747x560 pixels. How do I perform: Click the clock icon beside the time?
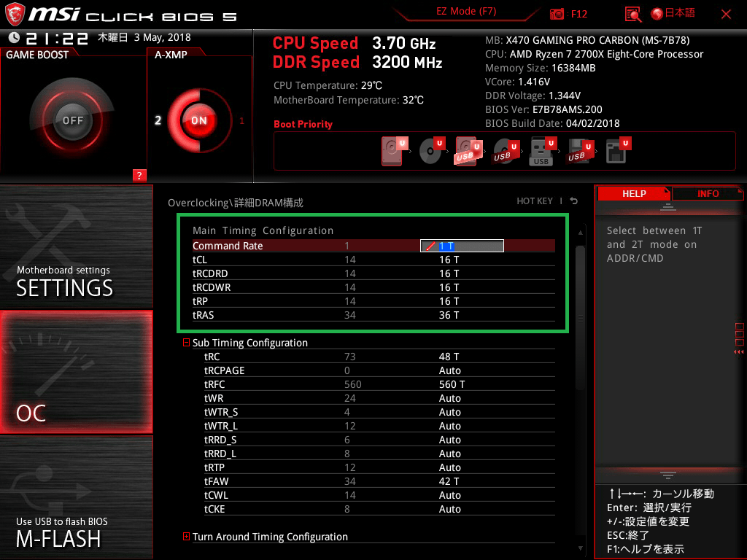click(14, 38)
